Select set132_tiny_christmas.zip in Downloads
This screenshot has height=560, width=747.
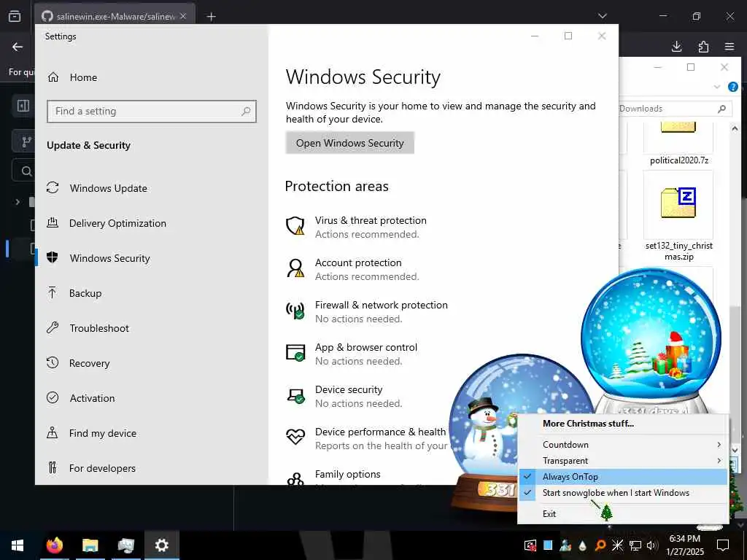(x=679, y=217)
